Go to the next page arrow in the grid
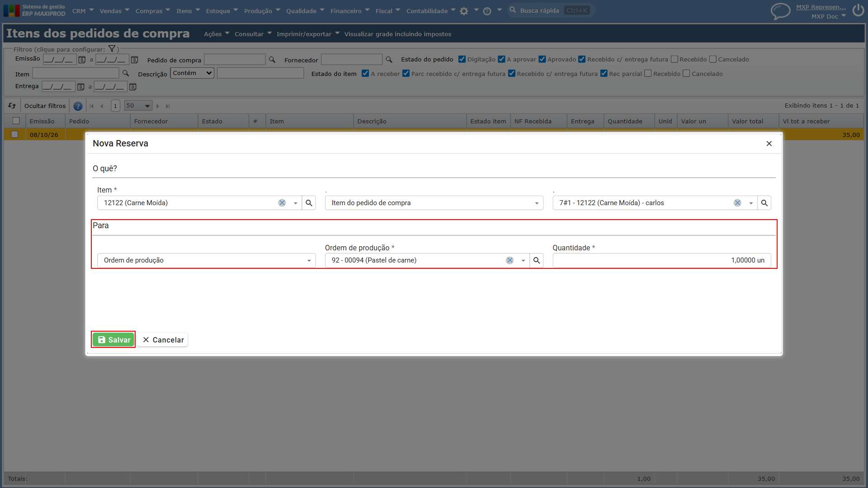The width and height of the screenshot is (868, 488). (158, 106)
